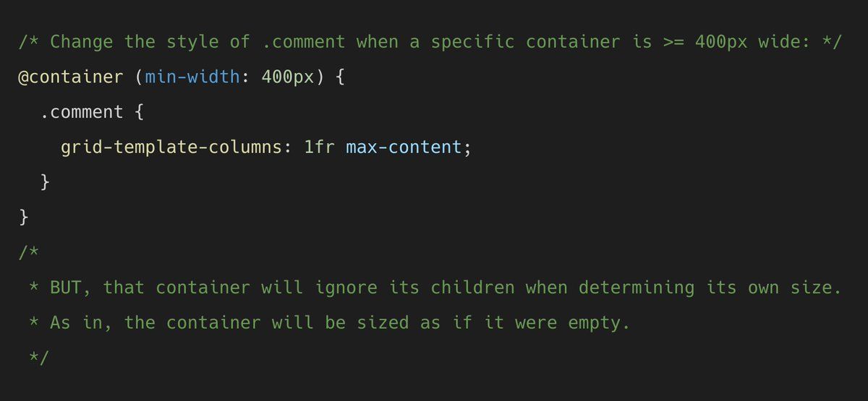Click the closing brace of @container block

24,217
